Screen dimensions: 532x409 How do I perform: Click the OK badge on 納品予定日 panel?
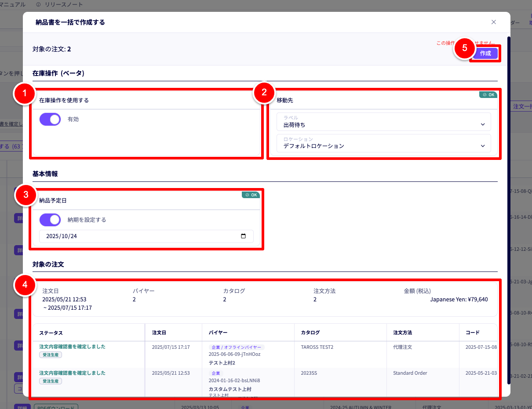pos(251,195)
